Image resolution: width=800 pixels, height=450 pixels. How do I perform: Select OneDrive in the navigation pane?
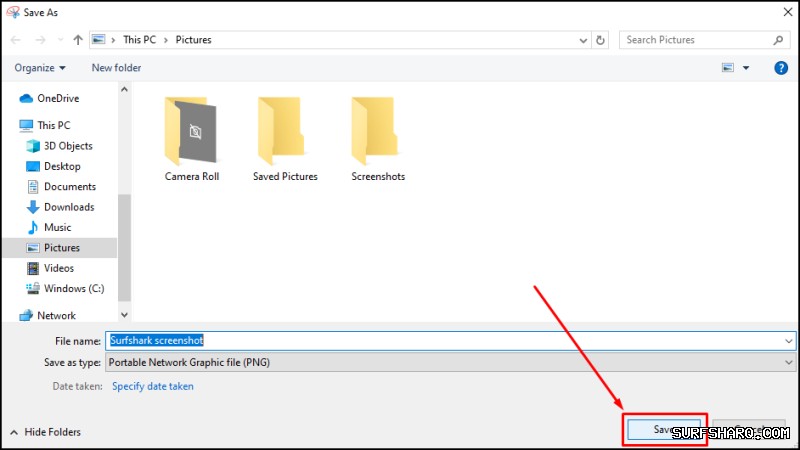pos(58,98)
